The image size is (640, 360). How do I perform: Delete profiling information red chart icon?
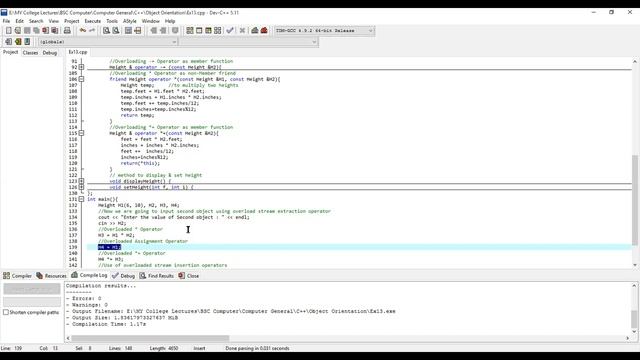pyautogui.click(x=264, y=31)
